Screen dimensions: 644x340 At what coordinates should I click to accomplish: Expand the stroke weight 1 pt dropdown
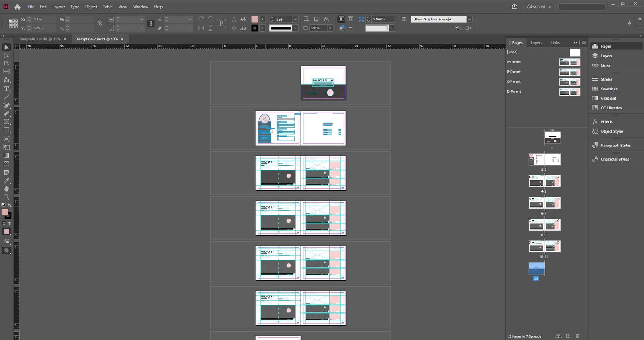[x=295, y=20]
